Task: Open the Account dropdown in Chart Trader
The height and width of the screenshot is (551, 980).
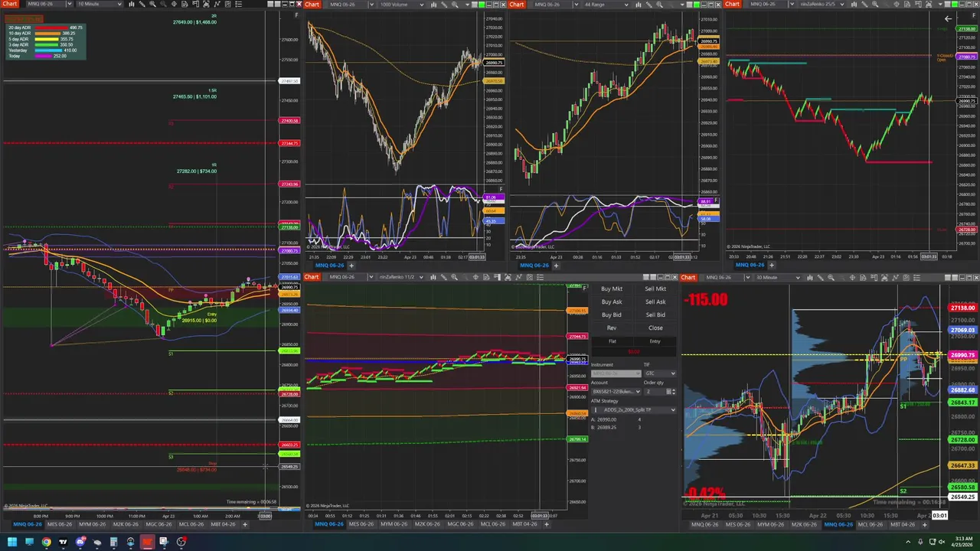Action: point(616,392)
